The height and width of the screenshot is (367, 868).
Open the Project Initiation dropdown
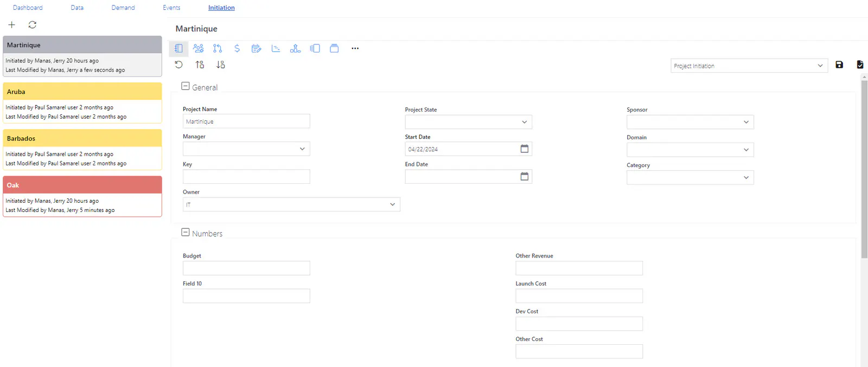(x=749, y=66)
